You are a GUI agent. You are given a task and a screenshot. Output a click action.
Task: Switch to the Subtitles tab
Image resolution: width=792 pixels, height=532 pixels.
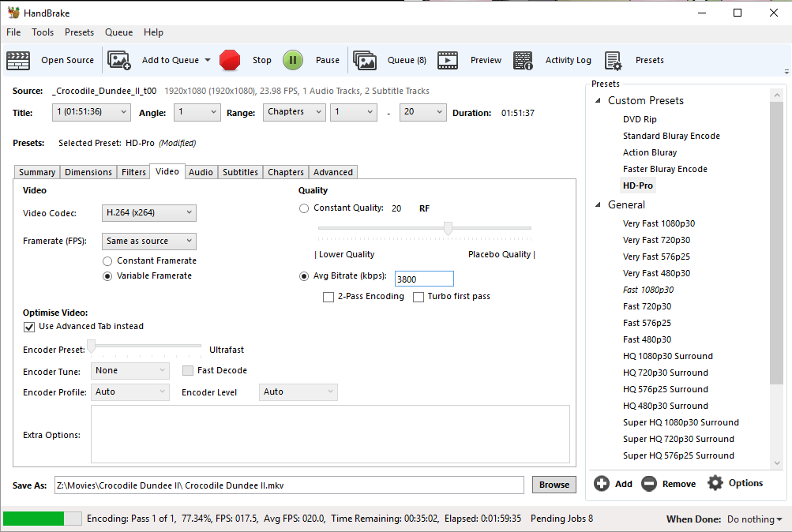click(240, 172)
